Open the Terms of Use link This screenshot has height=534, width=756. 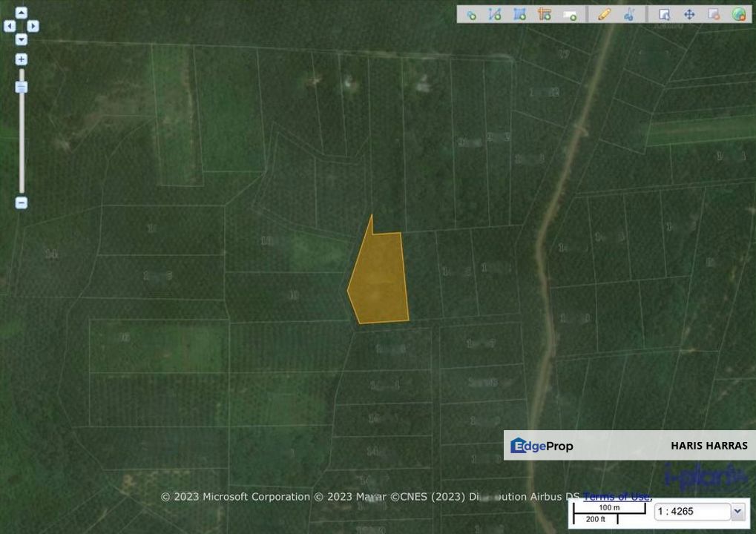tap(617, 497)
